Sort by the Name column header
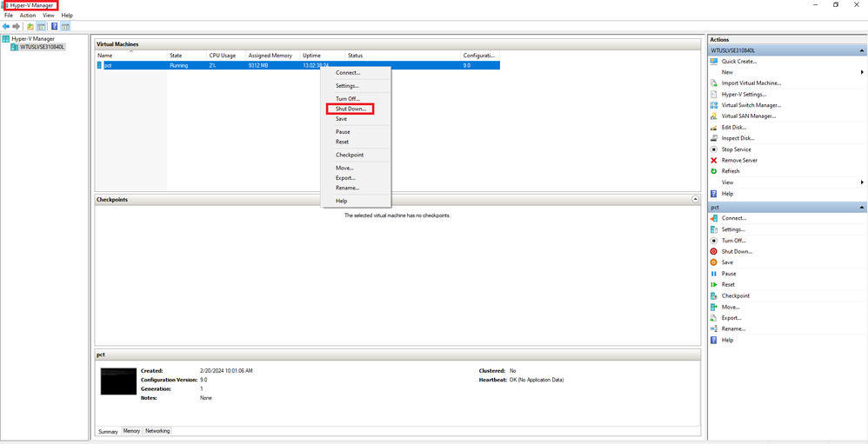The height and width of the screenshot is (444, 868). [131, 56]
